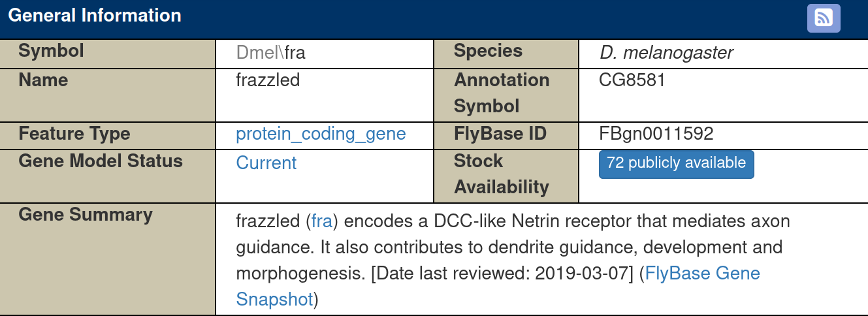Click the CG8581 annotation symbol value
The height and width of the screenshot is (316, 868).
[x=632, y=80]
